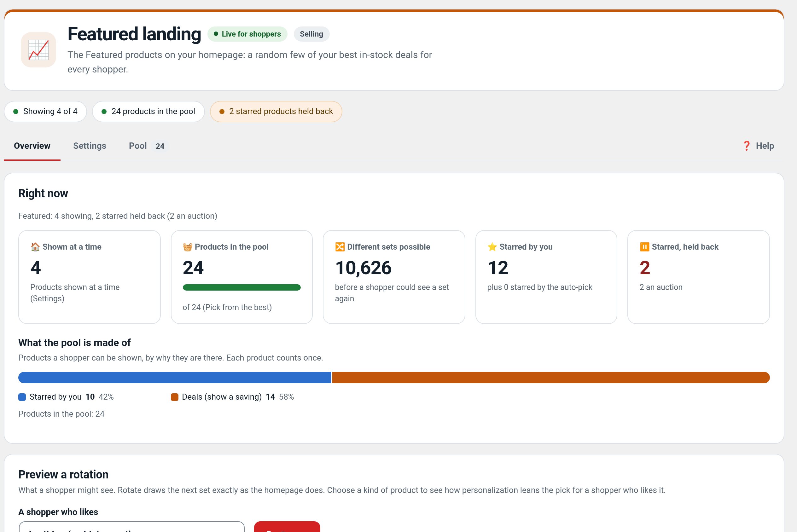Open the Settings tab
Viewport: 797px width, 532px height.
90,146
